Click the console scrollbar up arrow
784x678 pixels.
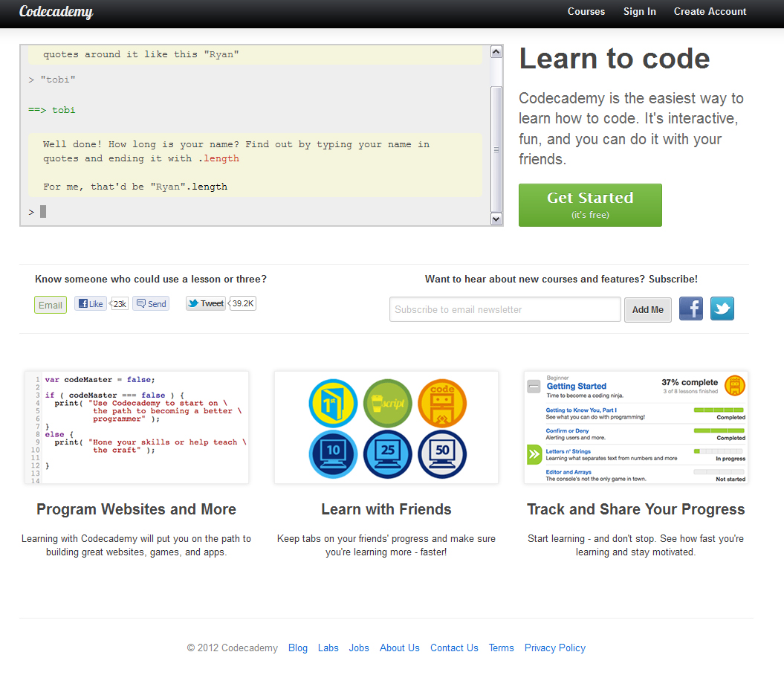pos(496,52)
